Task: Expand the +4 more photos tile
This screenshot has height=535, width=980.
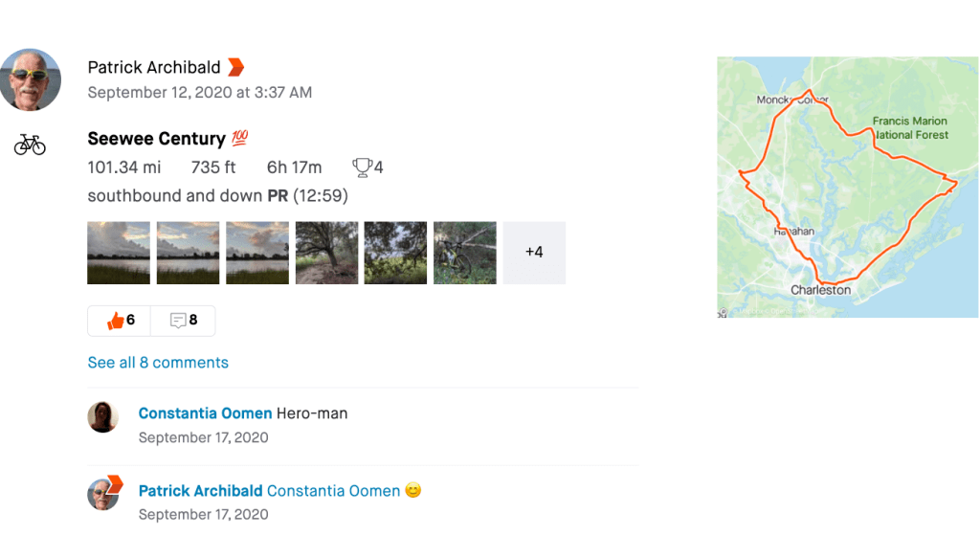Action: 534,253
